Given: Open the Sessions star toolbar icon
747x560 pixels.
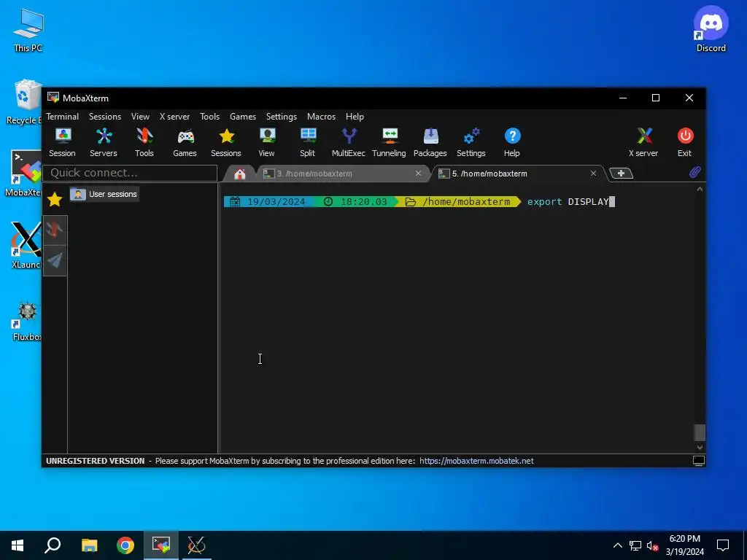Looking at the screenshot, I should [226, 142].
